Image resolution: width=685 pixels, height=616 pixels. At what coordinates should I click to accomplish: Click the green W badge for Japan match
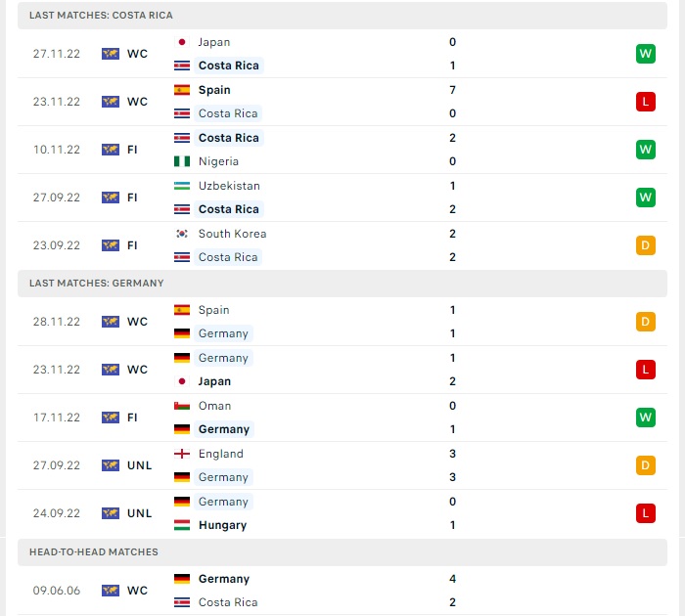pos(645,54)
